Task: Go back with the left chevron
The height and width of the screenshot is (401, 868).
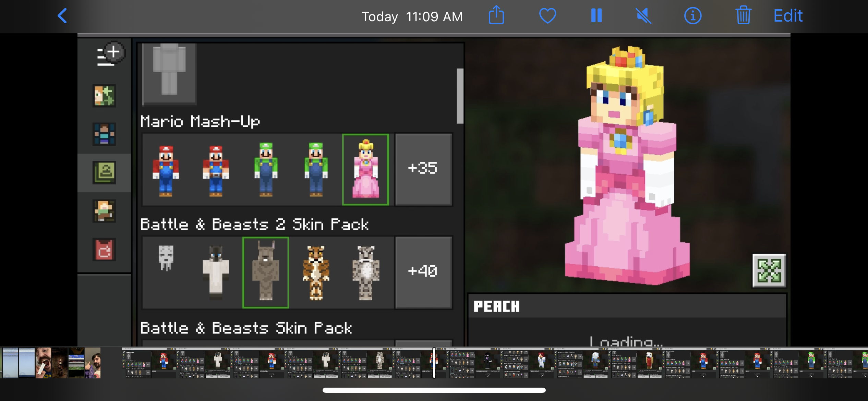Action: tap(62, 16)
